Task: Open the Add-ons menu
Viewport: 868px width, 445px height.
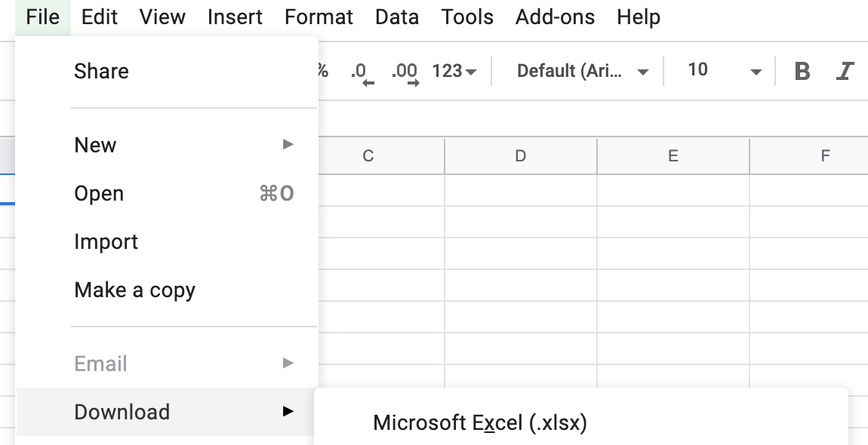Action: (x=555, y=17)
